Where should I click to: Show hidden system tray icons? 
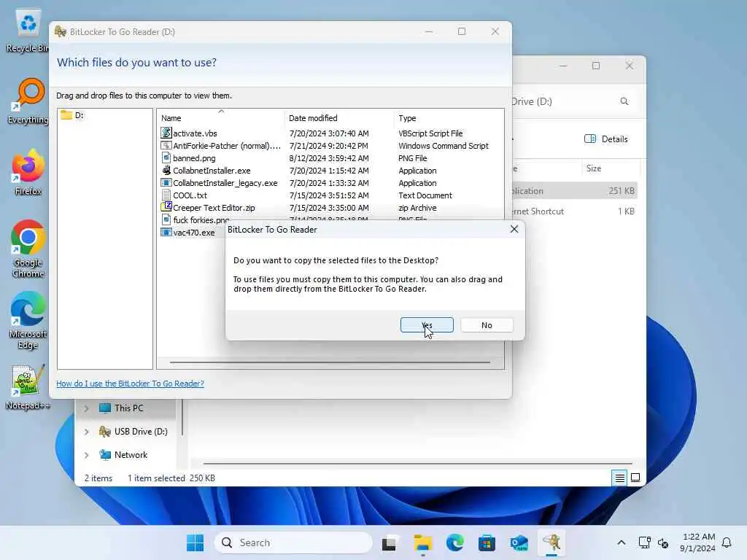point(622,542)
